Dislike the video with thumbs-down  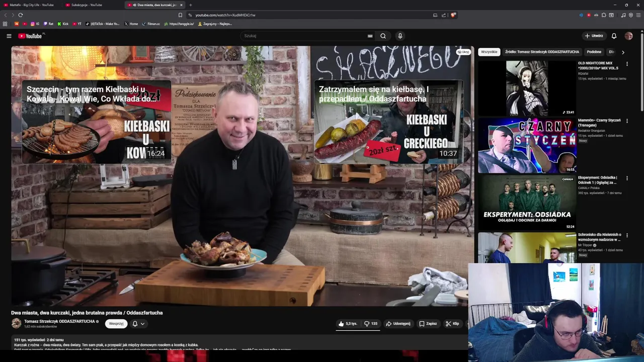[x=371, y=324]
